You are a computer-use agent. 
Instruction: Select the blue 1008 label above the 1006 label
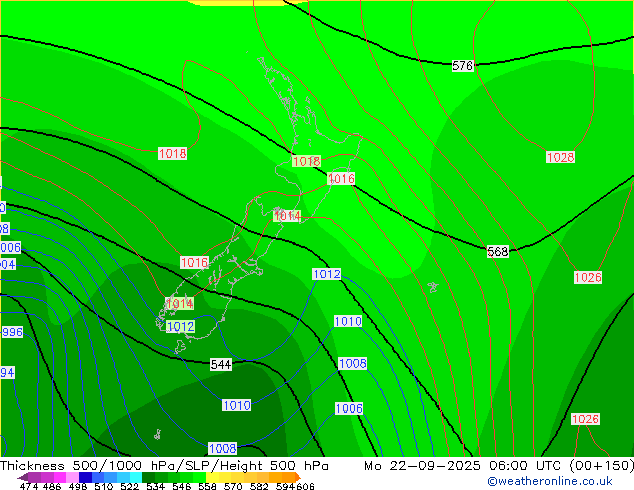[353, 363]
